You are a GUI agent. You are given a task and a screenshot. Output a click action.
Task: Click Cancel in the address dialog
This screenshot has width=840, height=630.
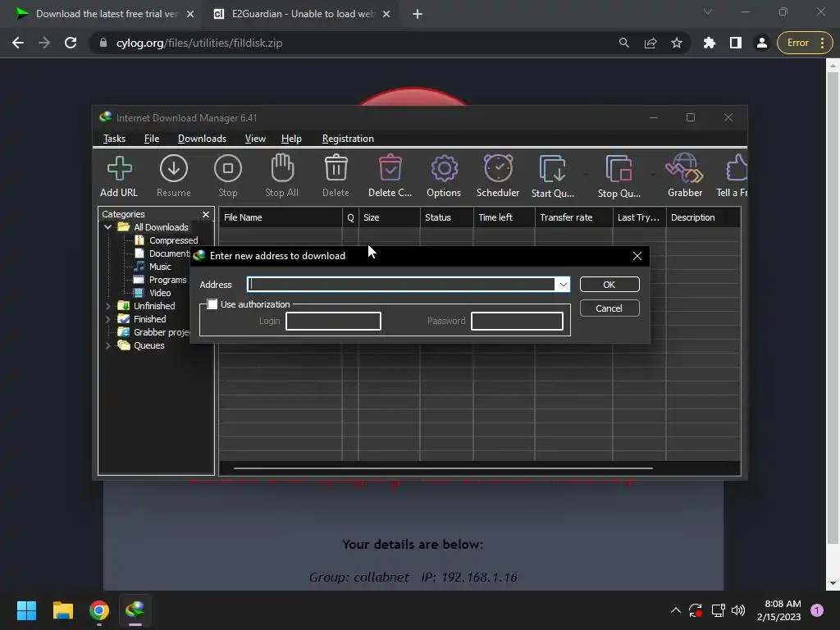coord(609,308)
